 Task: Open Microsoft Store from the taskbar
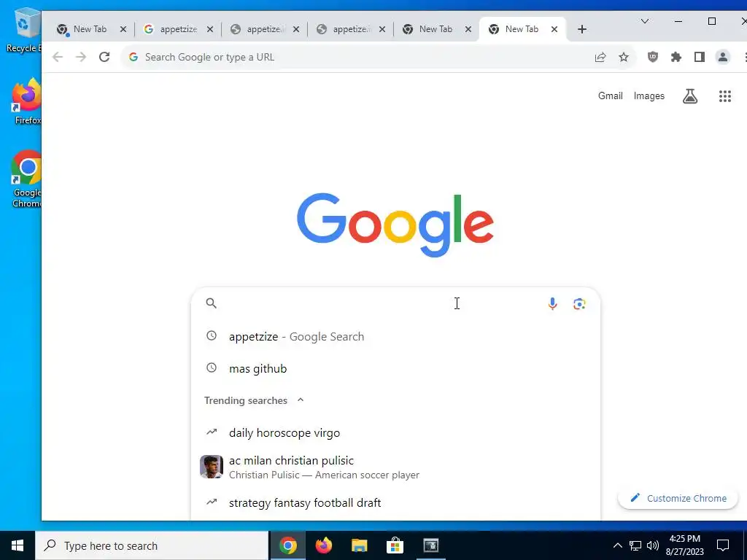[395, 545]
